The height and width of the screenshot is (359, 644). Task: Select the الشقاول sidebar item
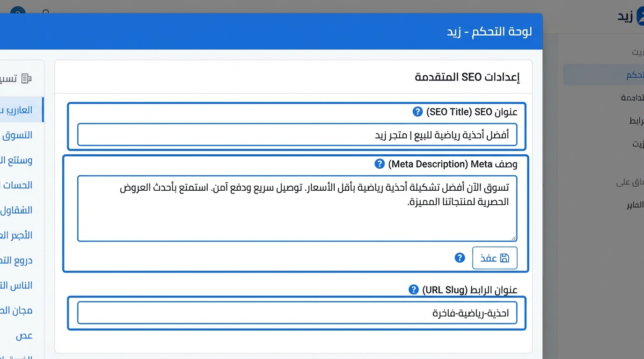[18, 210]
